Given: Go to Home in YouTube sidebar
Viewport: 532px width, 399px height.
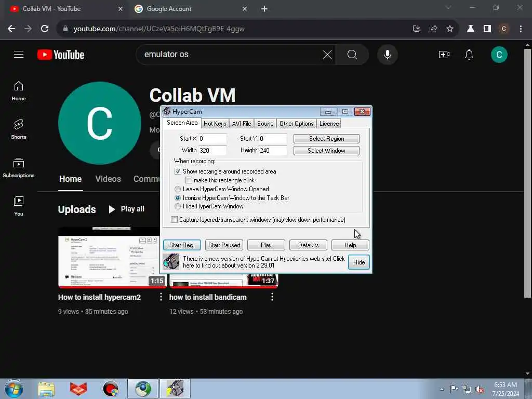Looking at the screenshot, I should (19, 91).
